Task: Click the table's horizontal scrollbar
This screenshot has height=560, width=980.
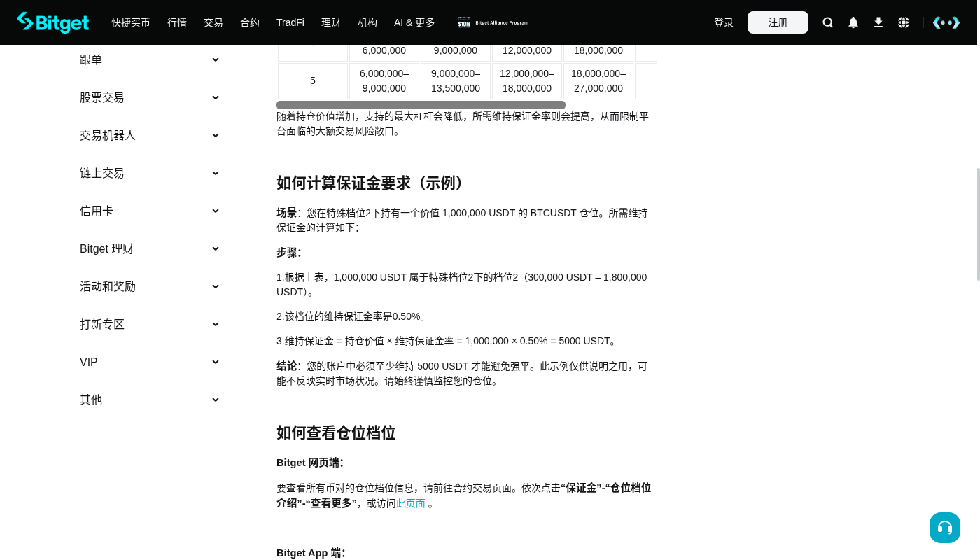Action: coord(421,105)
